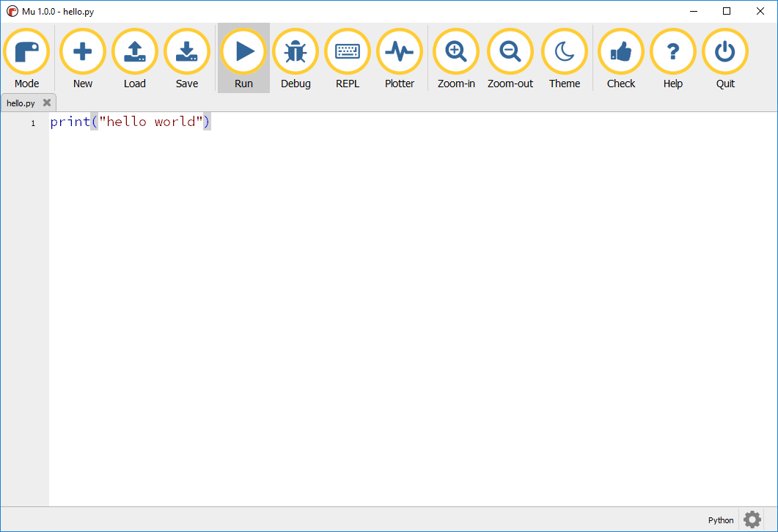
Task: Open the REPL panel
Action: pyautogui.click(x=348, y=52)
